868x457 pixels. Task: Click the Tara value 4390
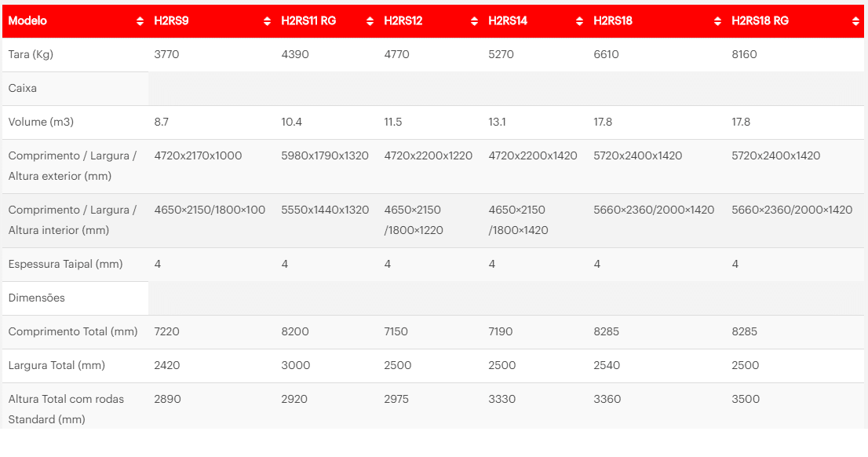pyautogui.click(x=295, y=54)
